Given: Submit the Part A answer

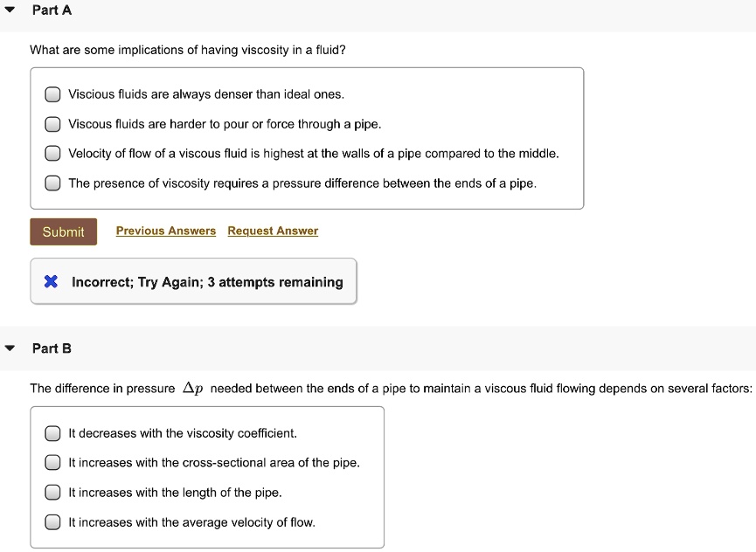Looking at the screenshot, I should (x=63, y=231).
